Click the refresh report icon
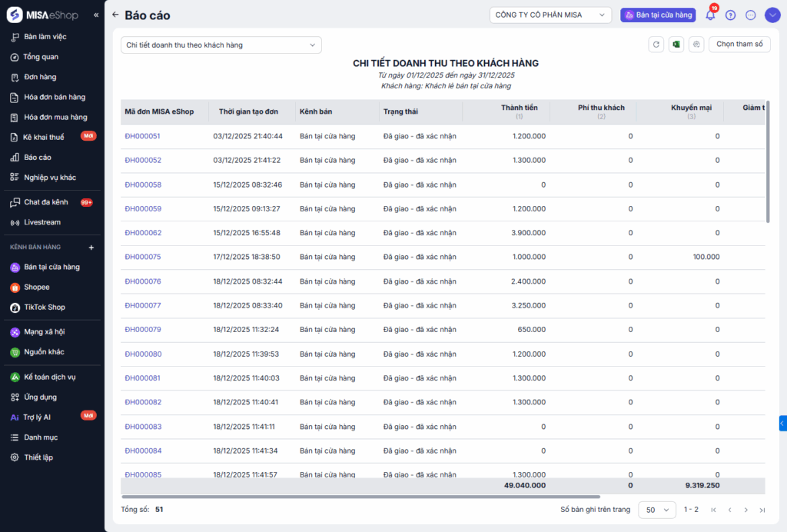The height and width of the screenshot is (532, 787). (x=656, y=45)
